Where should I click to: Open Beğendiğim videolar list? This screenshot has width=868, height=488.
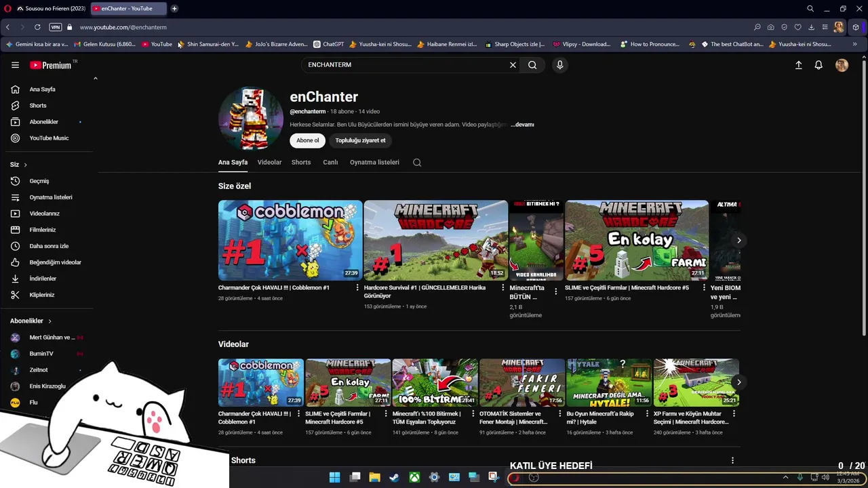(56, 262)
